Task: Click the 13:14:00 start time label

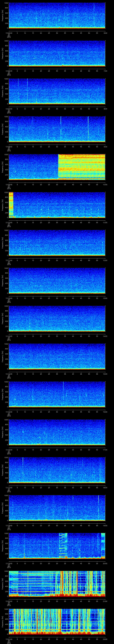Action: (x=9, y=374)
